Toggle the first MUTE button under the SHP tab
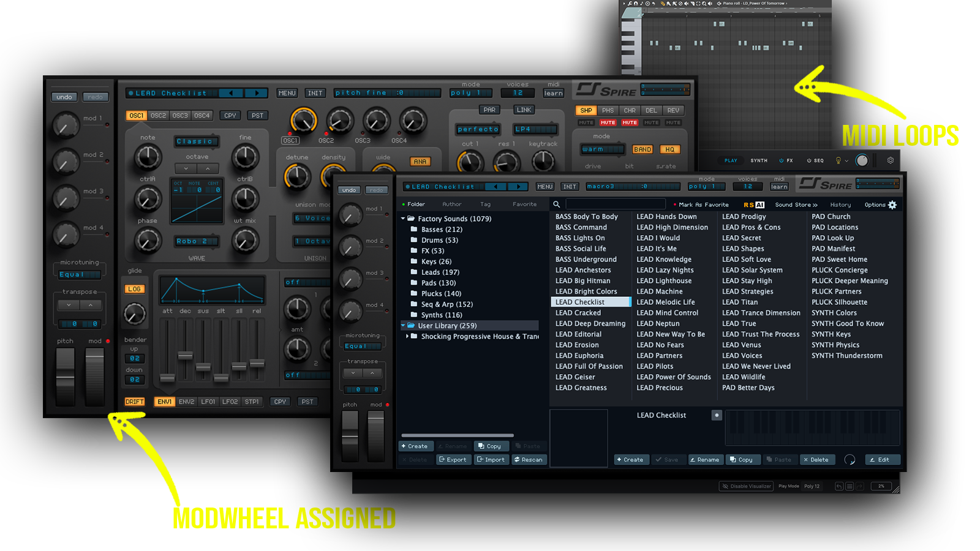 (x=586, y=122)
